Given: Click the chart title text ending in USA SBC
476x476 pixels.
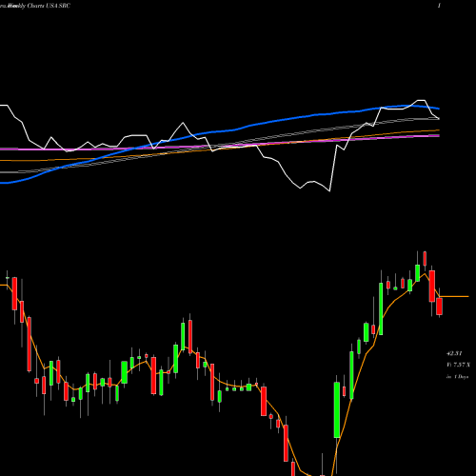Looking at the screenshot, I should coord(35,6).
